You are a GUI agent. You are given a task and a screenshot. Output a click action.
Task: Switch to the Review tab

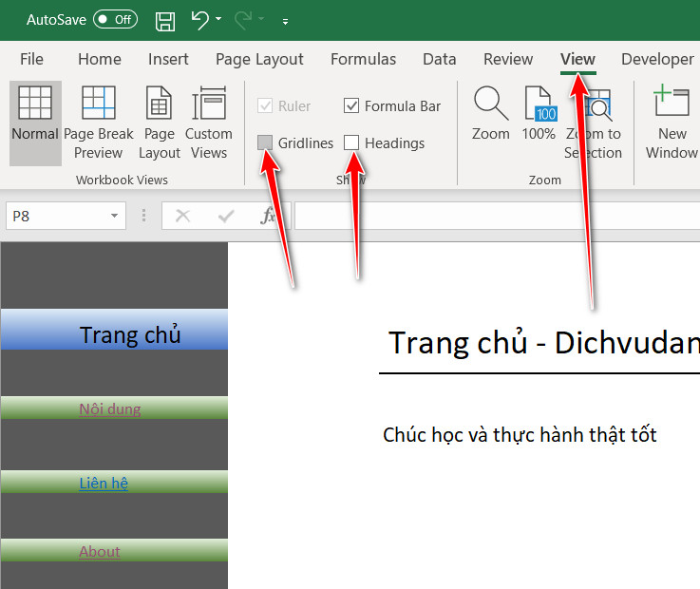tap(508, 59)
